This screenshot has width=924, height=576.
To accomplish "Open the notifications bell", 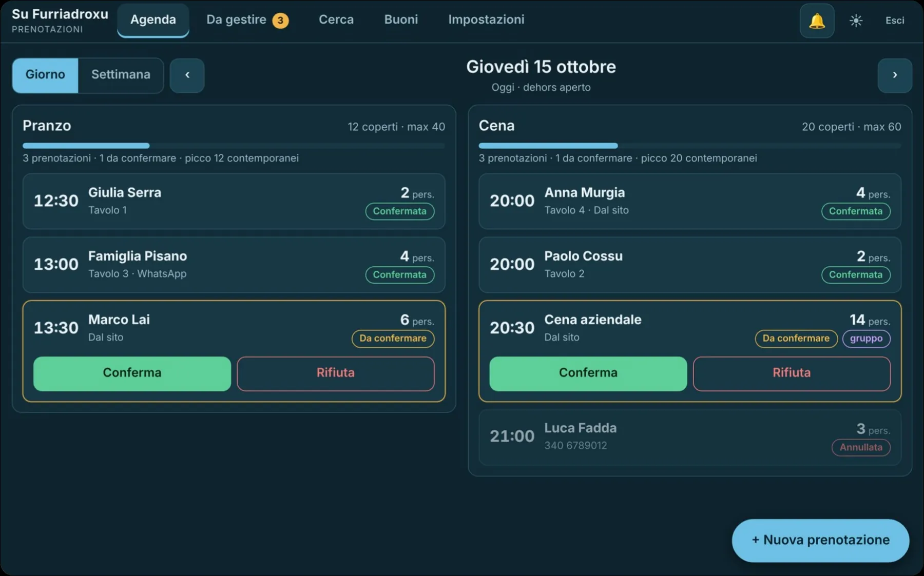I will [x=817, y=21].
